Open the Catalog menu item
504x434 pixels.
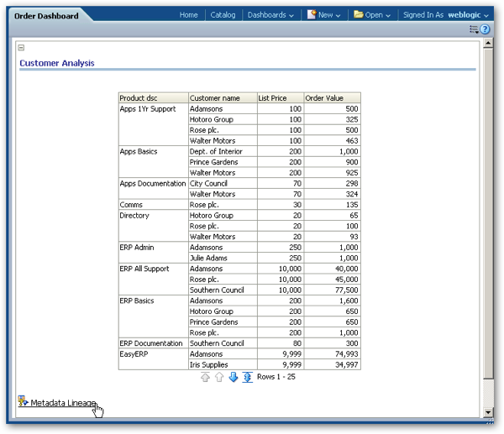coord(223,15)
